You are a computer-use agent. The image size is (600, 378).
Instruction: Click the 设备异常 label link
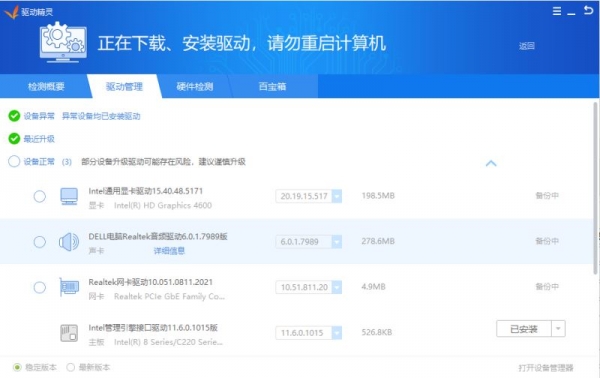pyautogui.click(x=39, y=116)
